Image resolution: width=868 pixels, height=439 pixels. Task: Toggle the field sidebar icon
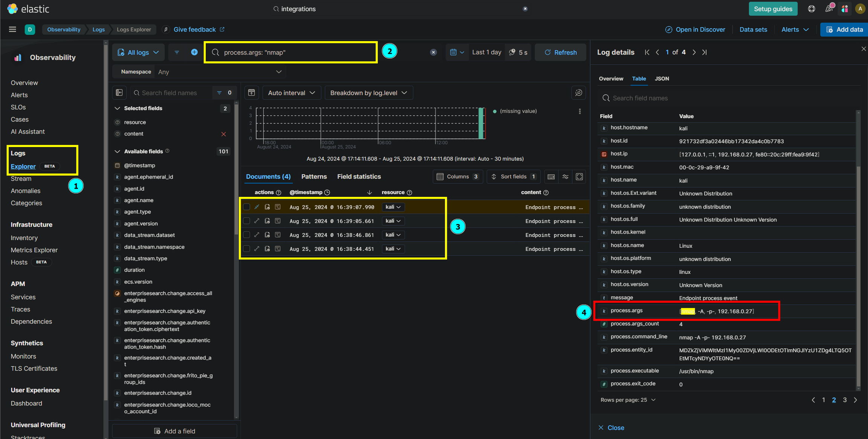(119, 93)
